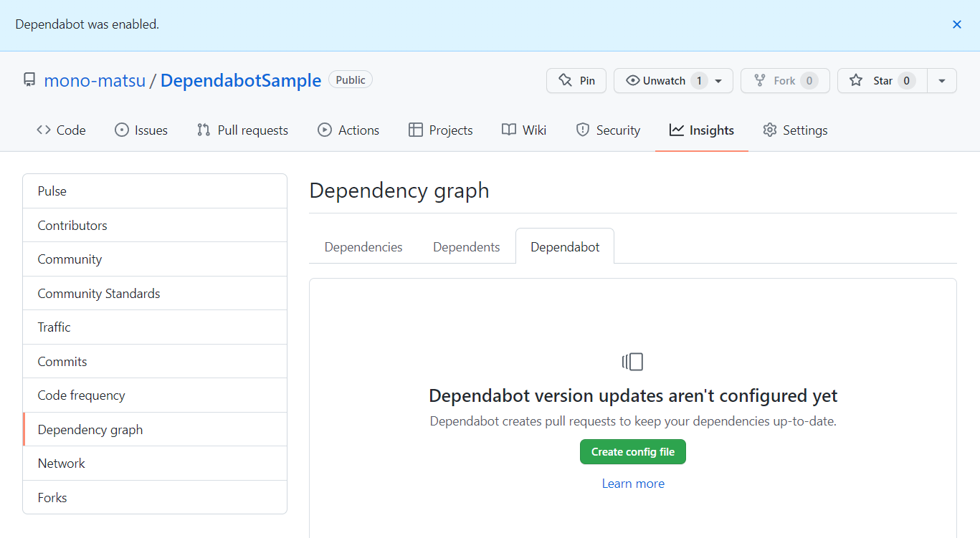Dismiss the Dependabot enabled notification

(956, 24)
